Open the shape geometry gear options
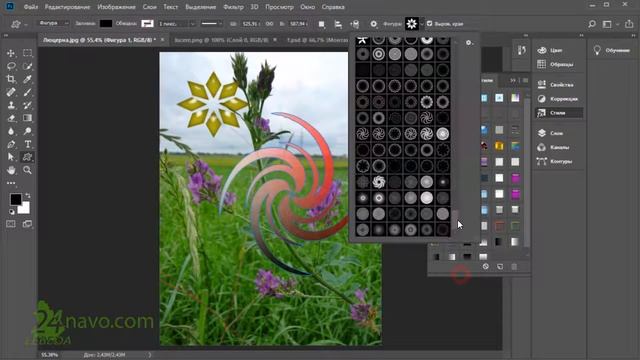 [x=373, y=24]
